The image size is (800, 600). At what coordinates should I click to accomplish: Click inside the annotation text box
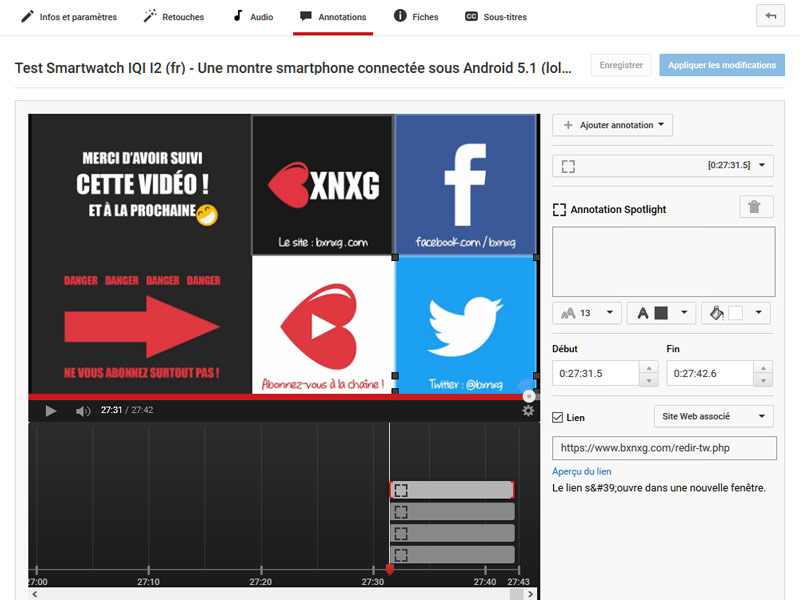pos(663,262)
